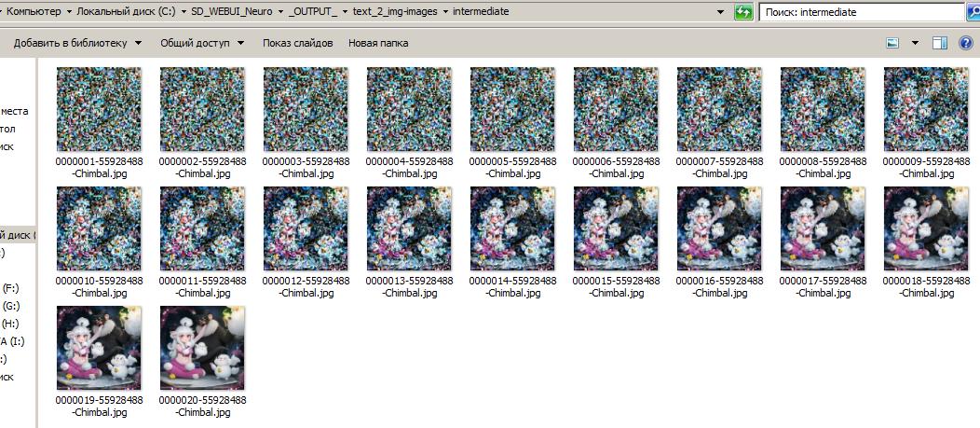
Task: Select thumbnail 0000014-55928488-Chimbal.jpg
Action: coord(512,228)
